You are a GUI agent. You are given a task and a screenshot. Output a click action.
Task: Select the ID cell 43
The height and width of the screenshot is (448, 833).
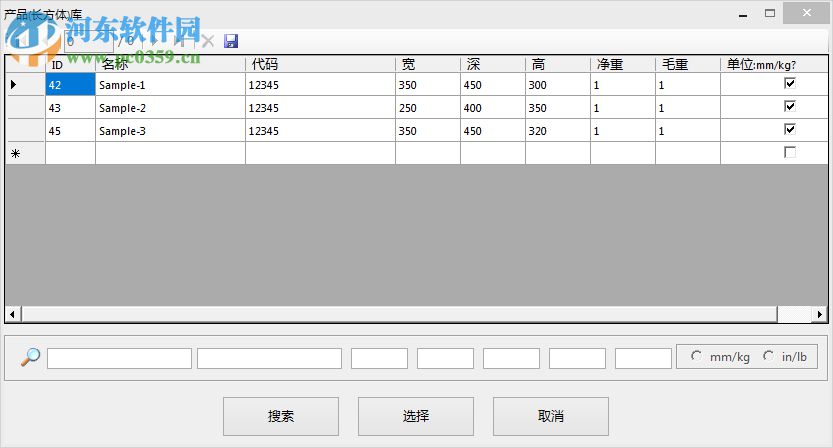(x=70, y=108)
